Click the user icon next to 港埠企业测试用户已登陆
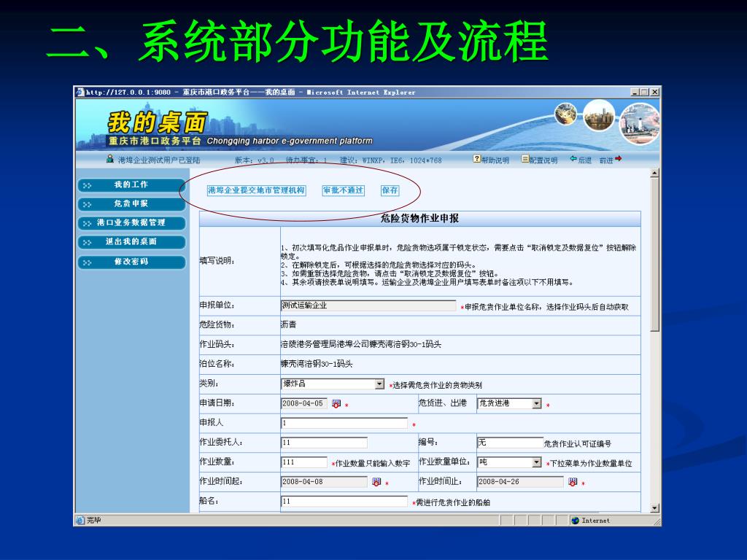 [110, 158]
